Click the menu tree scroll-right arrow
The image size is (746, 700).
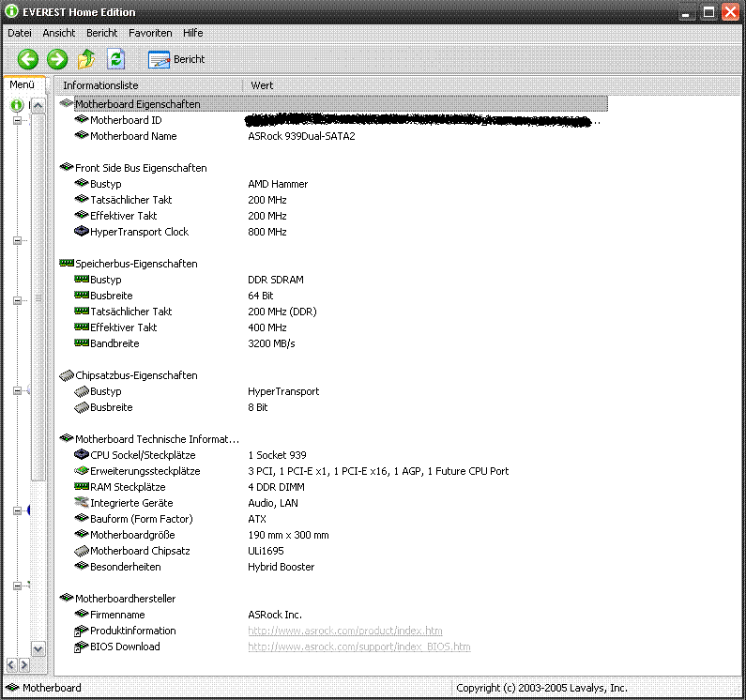pyautogui.click(x=23, y=664)
